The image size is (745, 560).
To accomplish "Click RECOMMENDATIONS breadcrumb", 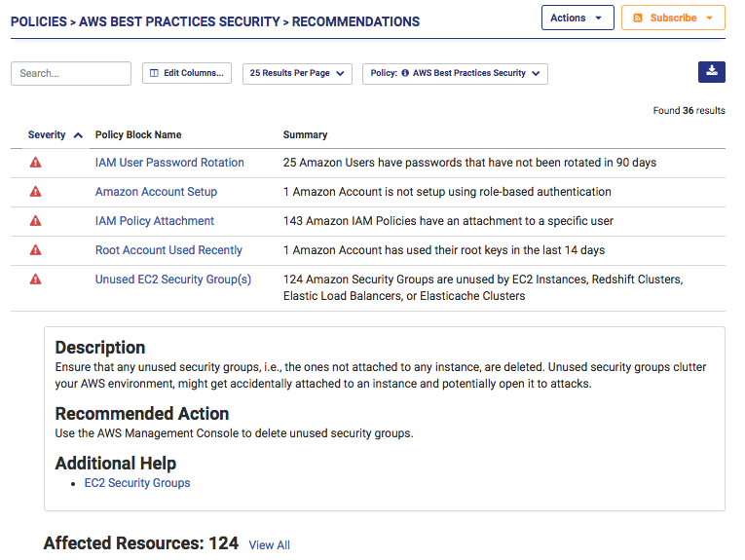I will click(x=355, y=21).
